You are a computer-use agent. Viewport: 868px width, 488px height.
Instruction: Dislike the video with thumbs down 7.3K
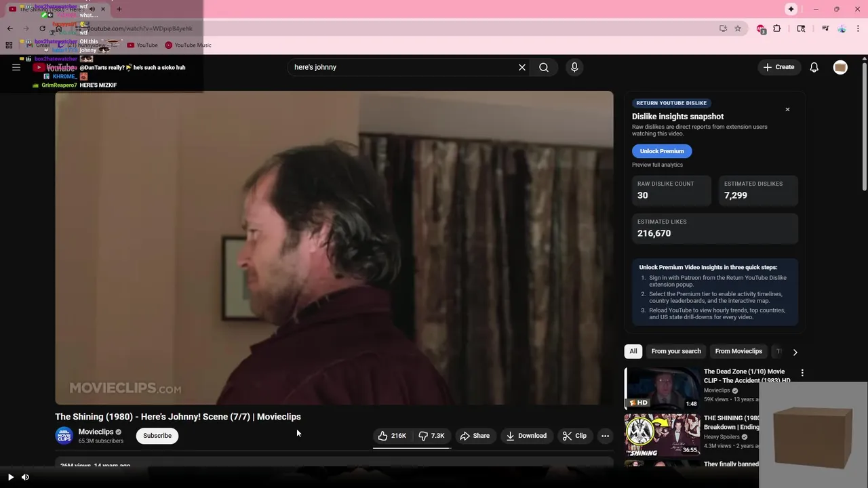point(431,436)
